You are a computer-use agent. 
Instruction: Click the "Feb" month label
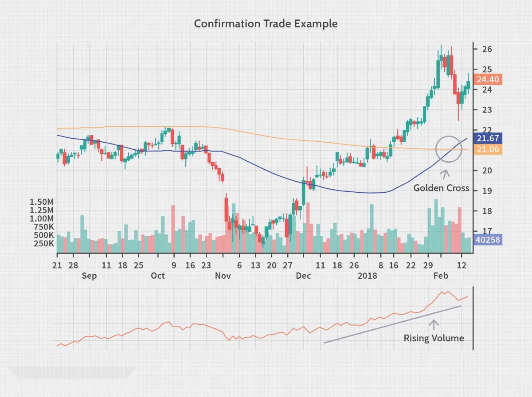click(441, 276)
